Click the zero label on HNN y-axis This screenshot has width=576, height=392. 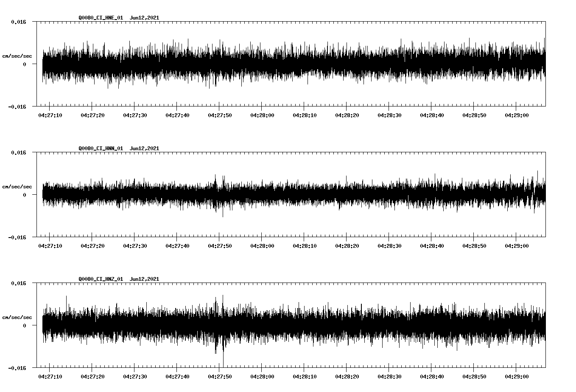25,195
